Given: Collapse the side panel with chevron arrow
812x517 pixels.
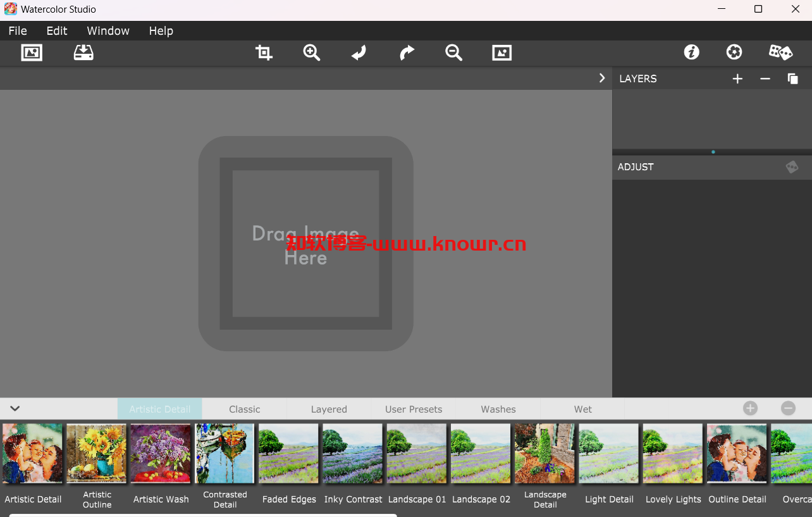Looking at the screenshot, I should pyautogui.click(x=602, y=78).
